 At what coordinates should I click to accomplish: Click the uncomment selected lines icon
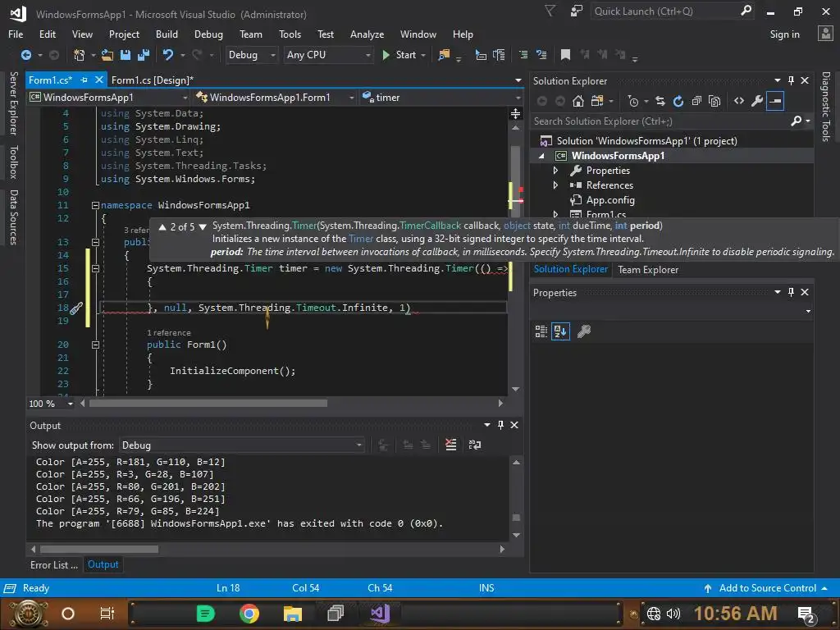pos(541,55)
